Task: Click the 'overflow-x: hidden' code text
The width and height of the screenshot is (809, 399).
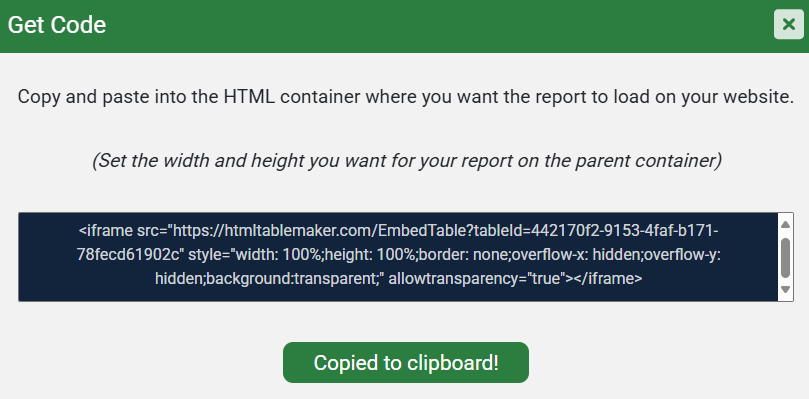Action: [x=559, y=254]
